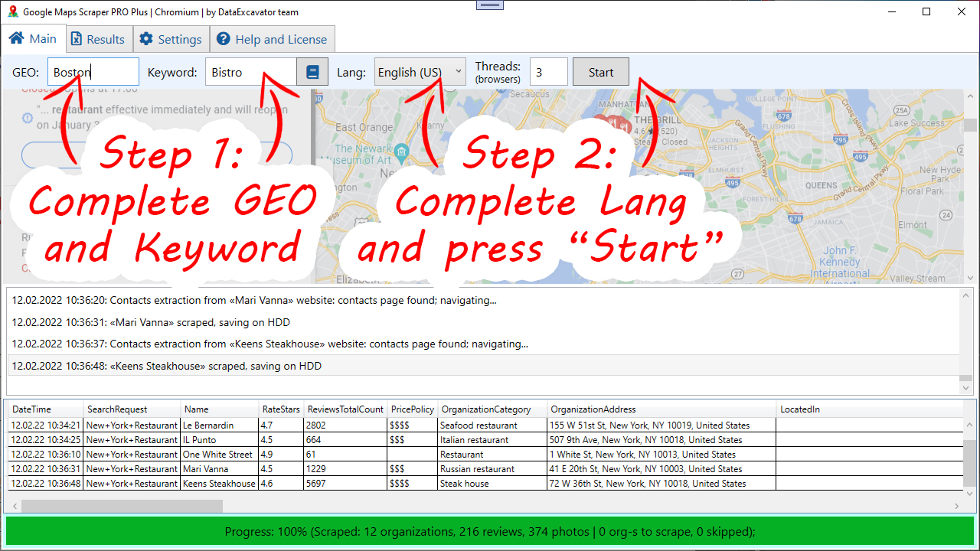Go to Help and License tab
This screenshot has height=551, width=980.
pos(272,39)
